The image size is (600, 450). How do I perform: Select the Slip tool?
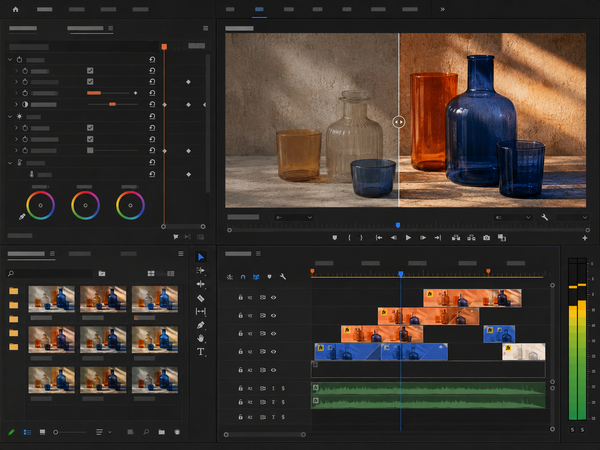[x=201, y=311]
